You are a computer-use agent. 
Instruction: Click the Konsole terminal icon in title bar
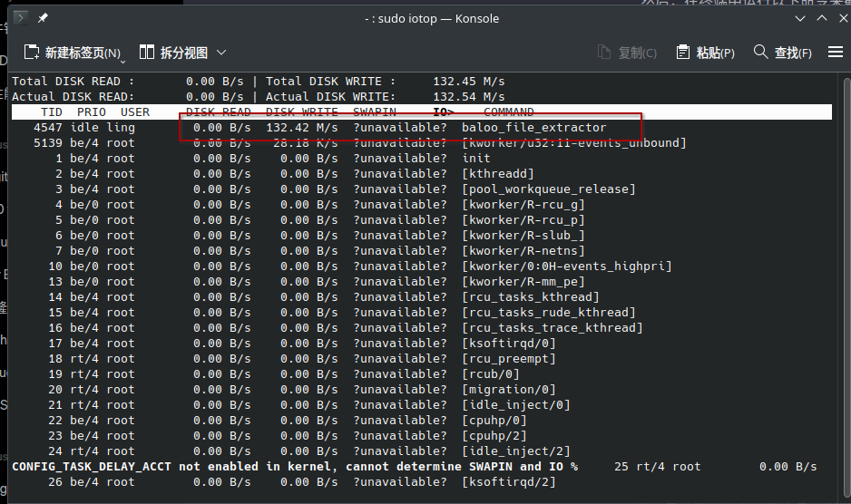pyautogui.click(x=20, y=17)
